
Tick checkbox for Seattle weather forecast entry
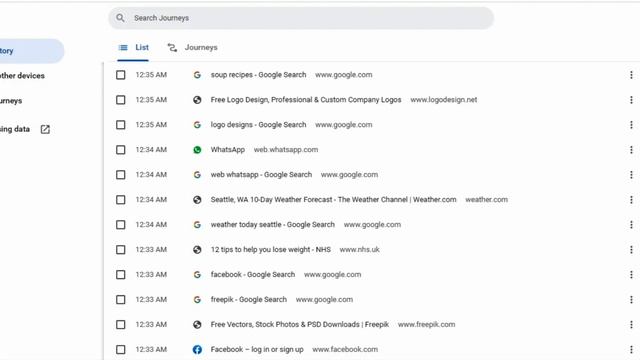click(120, 200)
